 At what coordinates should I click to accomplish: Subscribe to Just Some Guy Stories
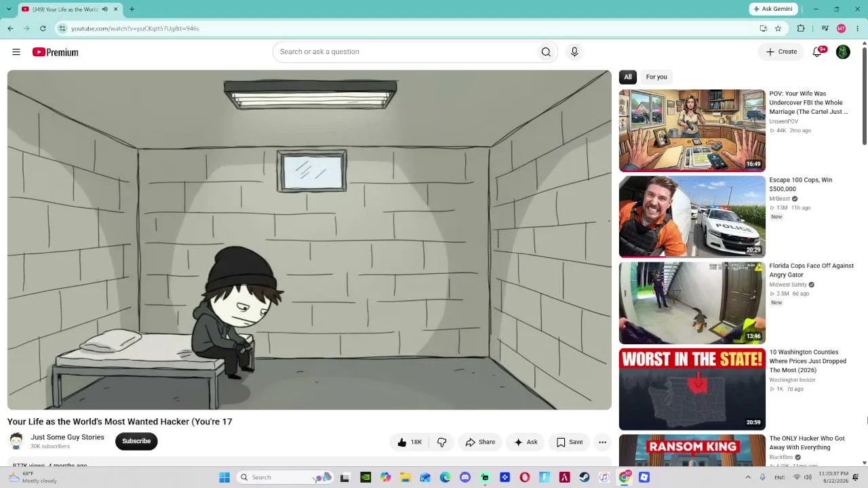click(x=136, y=441)
